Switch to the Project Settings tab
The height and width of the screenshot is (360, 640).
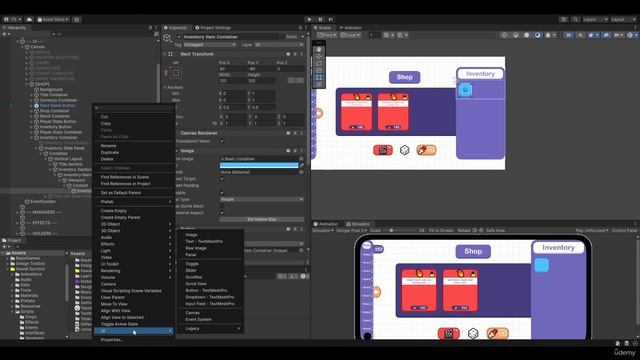213,28
